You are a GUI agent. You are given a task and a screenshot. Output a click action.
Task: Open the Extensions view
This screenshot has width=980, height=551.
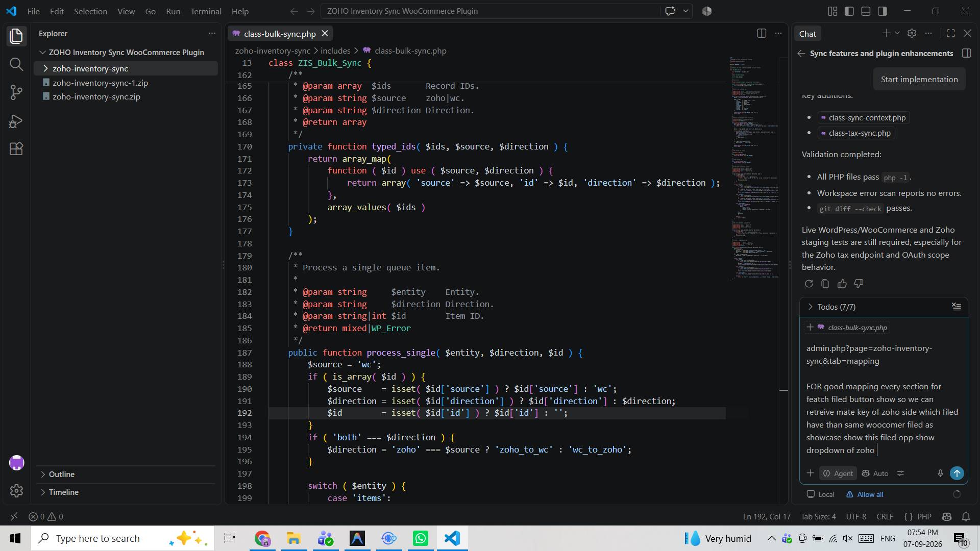[x=16, y=149]
